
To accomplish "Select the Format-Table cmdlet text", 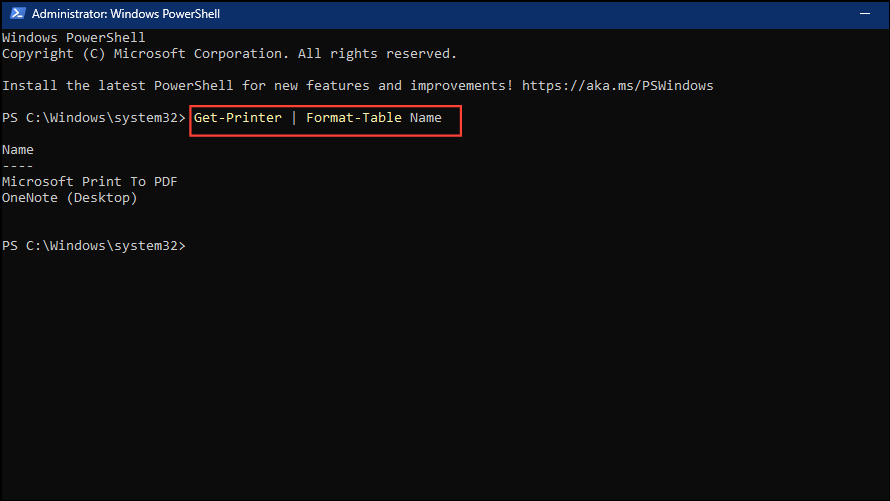I will point(354,118).
